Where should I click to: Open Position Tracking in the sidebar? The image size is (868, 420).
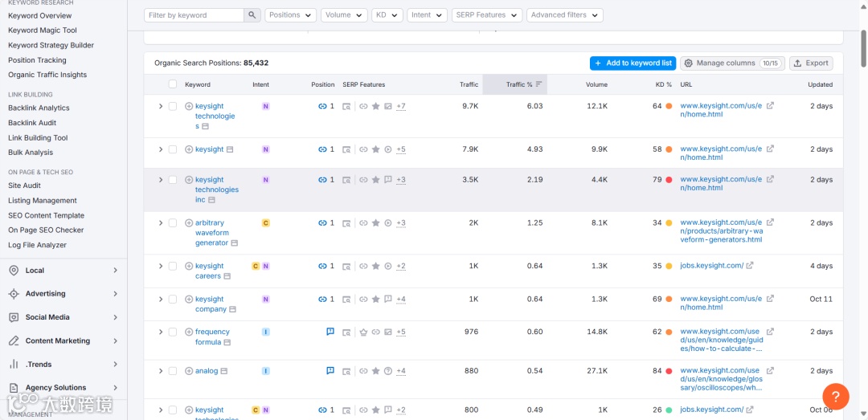37,59
